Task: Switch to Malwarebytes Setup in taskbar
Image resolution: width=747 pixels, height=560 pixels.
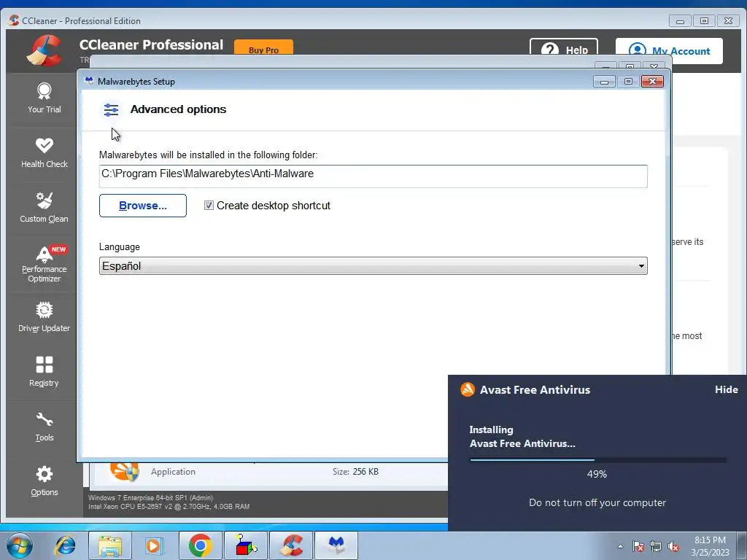Action: pos(336,545)
